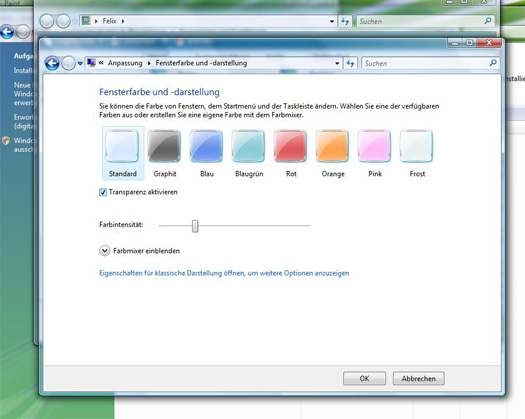The height and width of the screenshot is (419, 525).
Task: Minimize the Fensterfarbe window
Action: pos(455,43)
